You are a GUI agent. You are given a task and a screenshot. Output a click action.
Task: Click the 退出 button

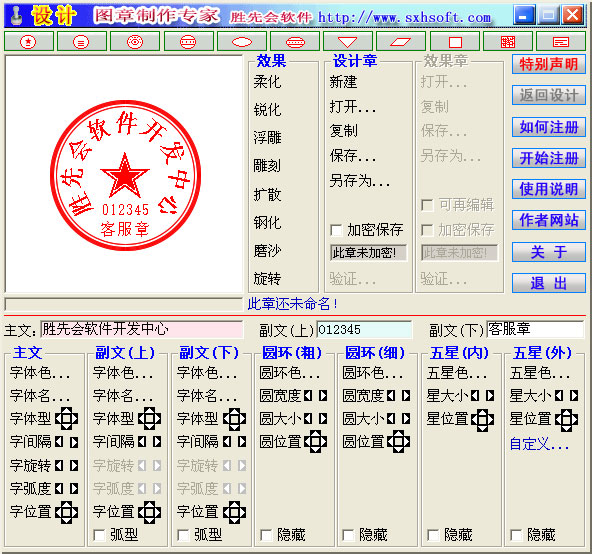(549, 283)
